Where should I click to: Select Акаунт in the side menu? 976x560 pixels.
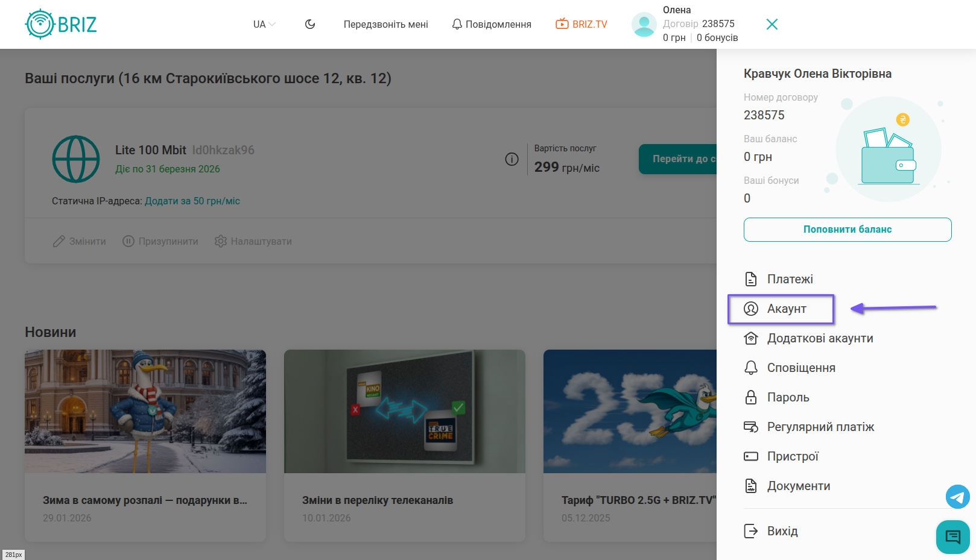click(786, 309)
